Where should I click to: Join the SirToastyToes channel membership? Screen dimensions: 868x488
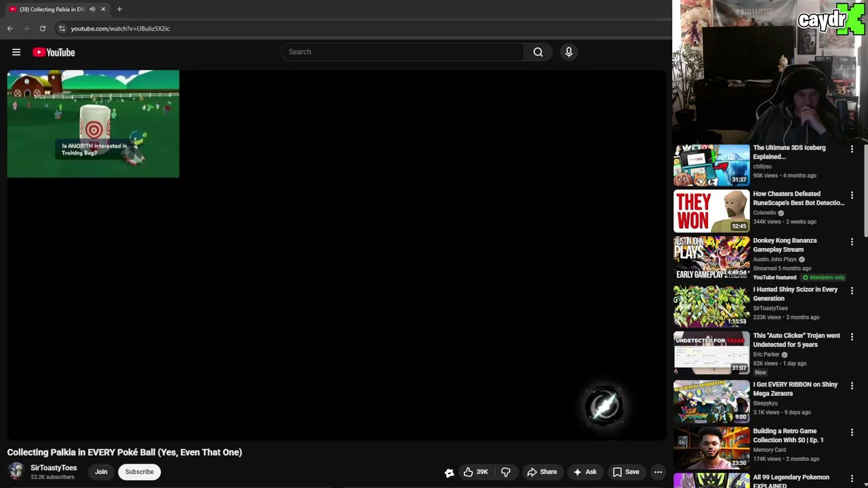click(101, 472)
